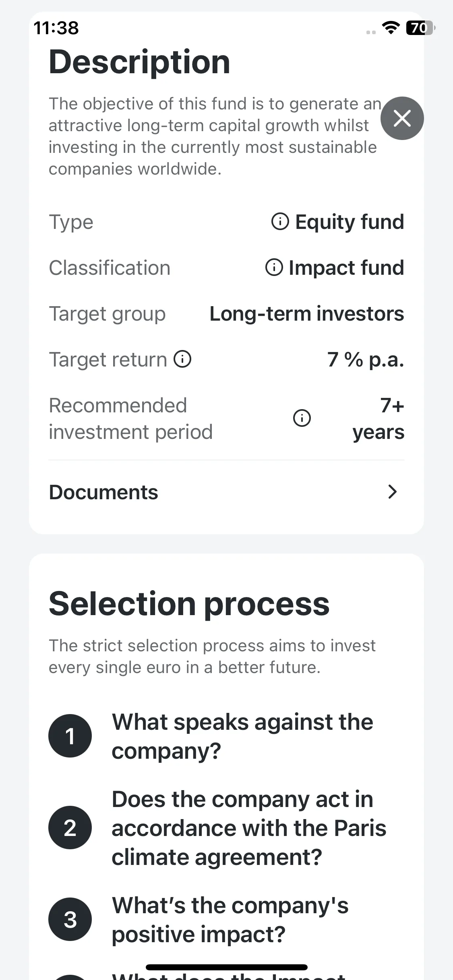
Task: Tap the 7 % p.a. target return value
Action: tap(366, 359)
